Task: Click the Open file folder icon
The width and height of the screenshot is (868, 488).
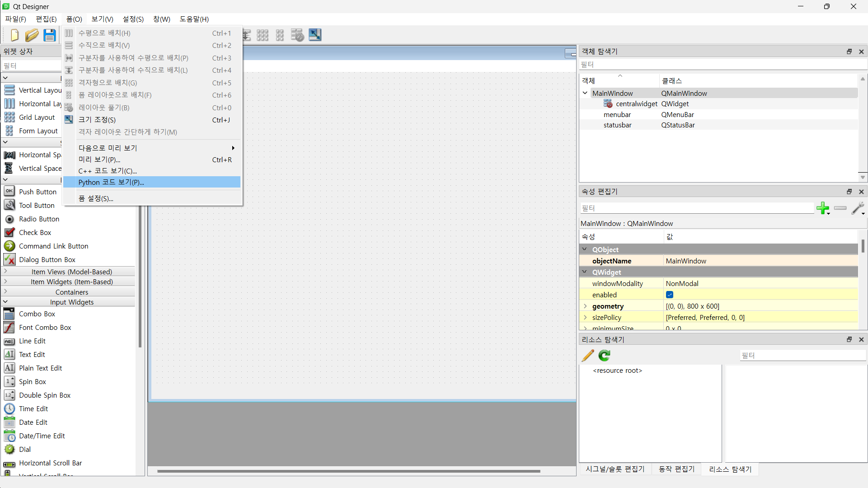Action: pyautogui.click(x=32, y=35)
